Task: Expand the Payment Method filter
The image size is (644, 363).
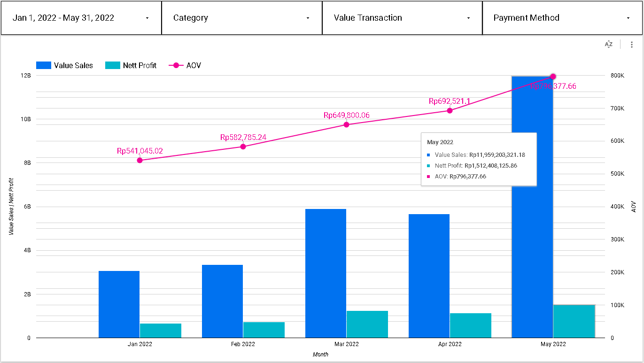Action: [x=562, y=18]
